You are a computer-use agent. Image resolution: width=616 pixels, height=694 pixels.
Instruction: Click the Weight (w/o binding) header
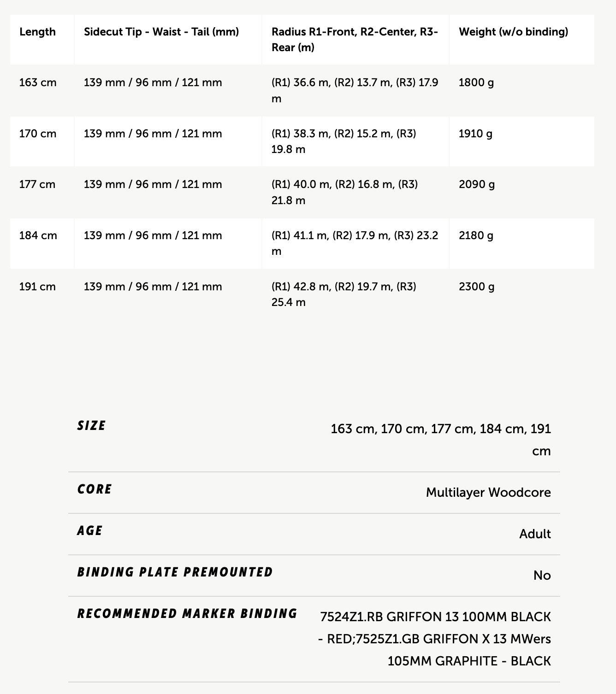pos(513,32)
